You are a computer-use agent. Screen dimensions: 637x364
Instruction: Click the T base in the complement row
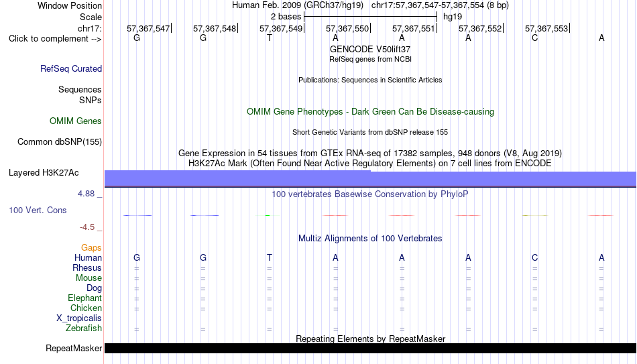coord(270,38)
